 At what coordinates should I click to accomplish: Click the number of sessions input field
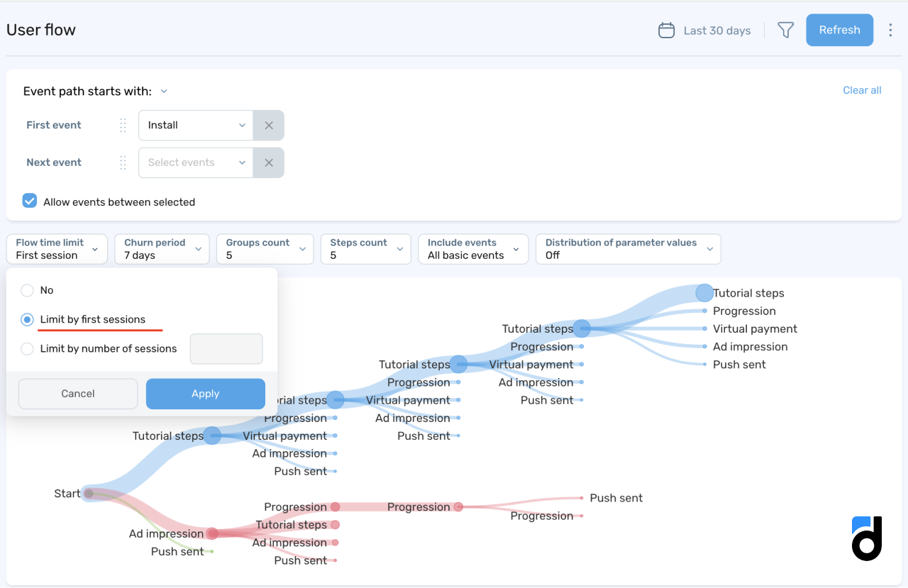226,348
